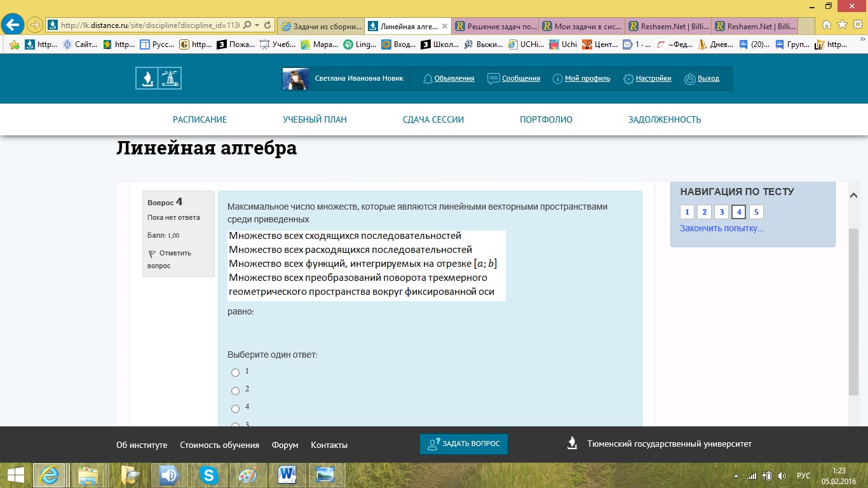The height and width of the screenshot is (488, 868).
Task: Select answer option 1 radio button
Action: (235, 372)
